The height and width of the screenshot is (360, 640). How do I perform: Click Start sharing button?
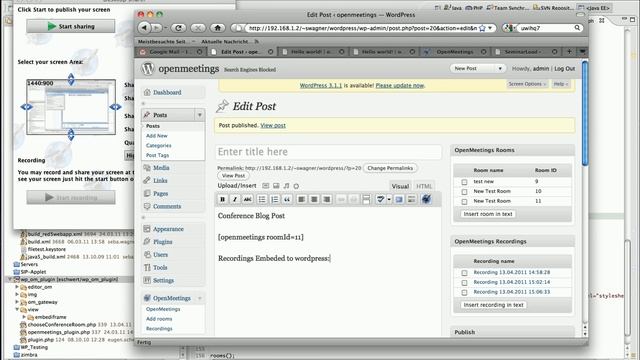71,26
